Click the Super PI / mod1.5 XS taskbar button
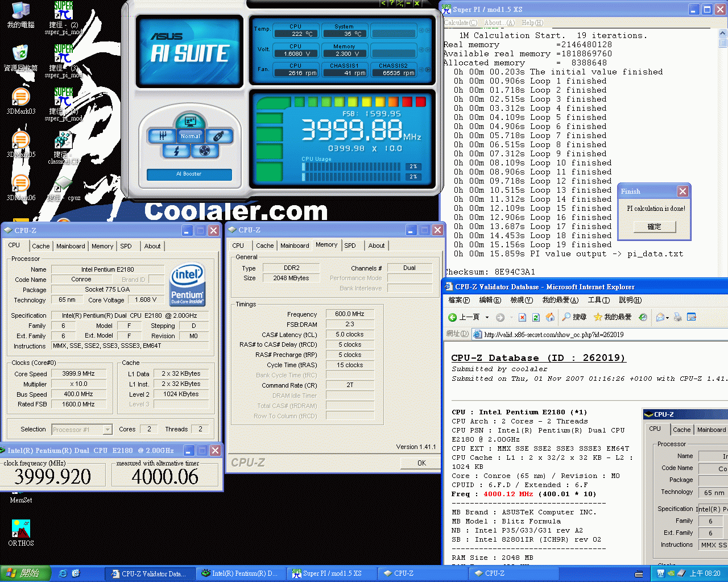The image size is (728, 582). (x=332, y=573)
